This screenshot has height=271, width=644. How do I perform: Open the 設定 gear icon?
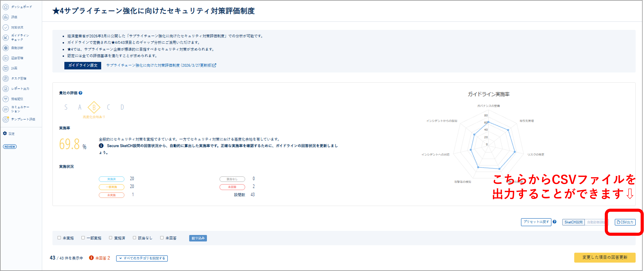pyautogui.click(x=5, y=134)
